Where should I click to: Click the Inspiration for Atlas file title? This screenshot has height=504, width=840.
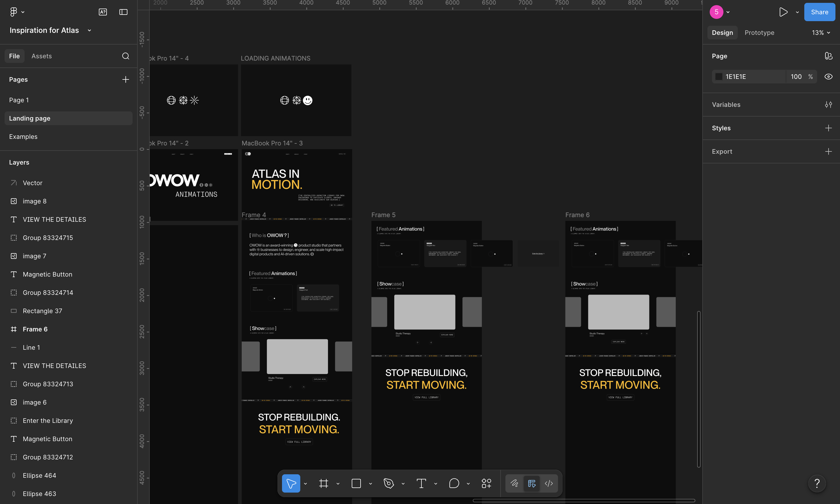44,31
